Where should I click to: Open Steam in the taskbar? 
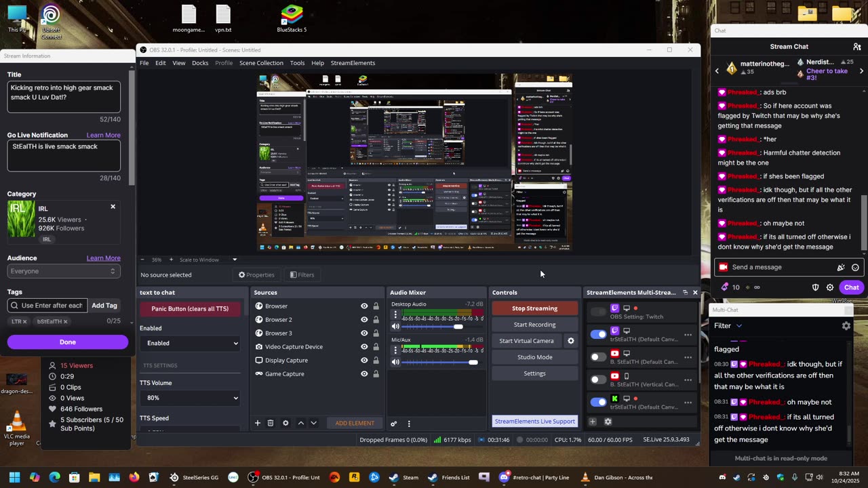point(404,477)
